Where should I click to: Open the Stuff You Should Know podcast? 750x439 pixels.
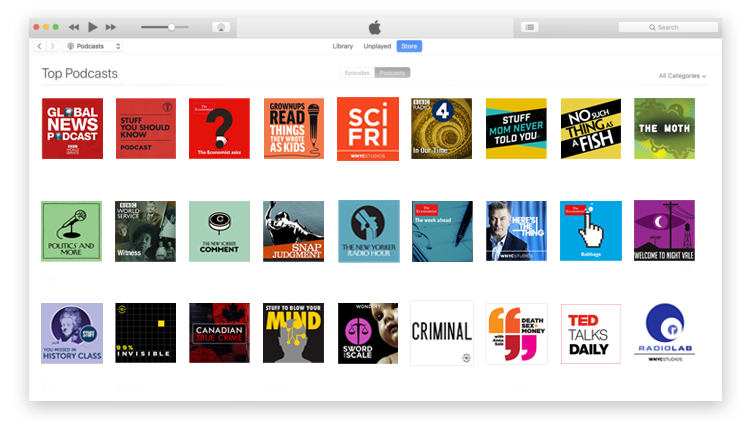pos(146,129)
